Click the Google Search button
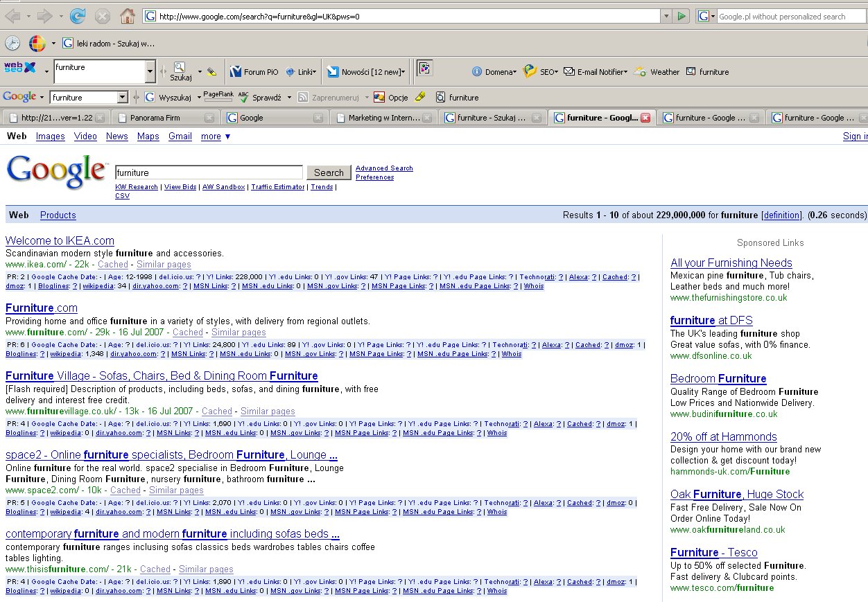This screenshot has height=602, width=868. (x=329, y=172)
